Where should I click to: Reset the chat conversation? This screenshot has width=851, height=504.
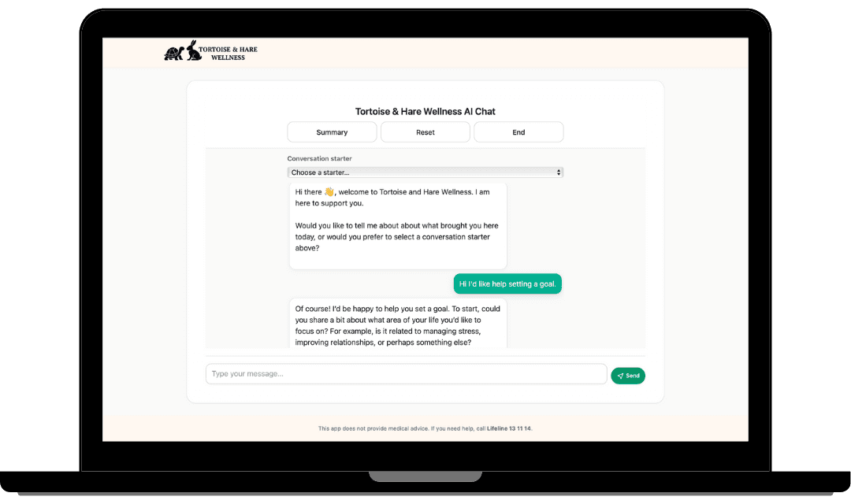425,132
